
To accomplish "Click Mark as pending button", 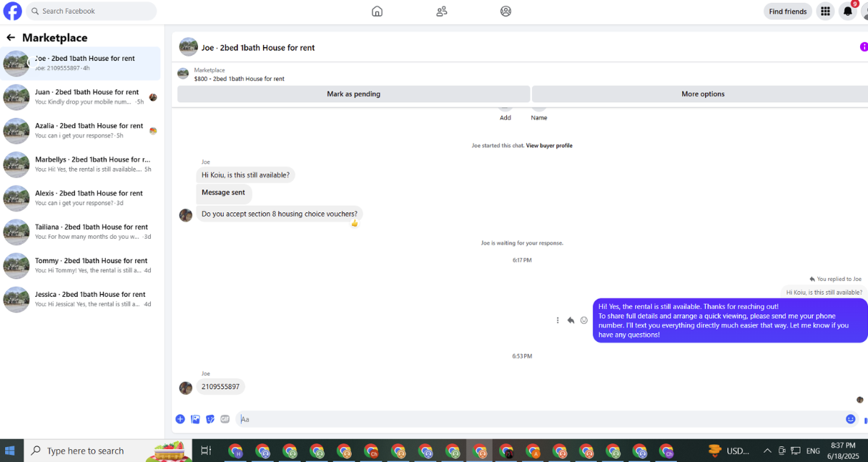I will coord(353,94).
